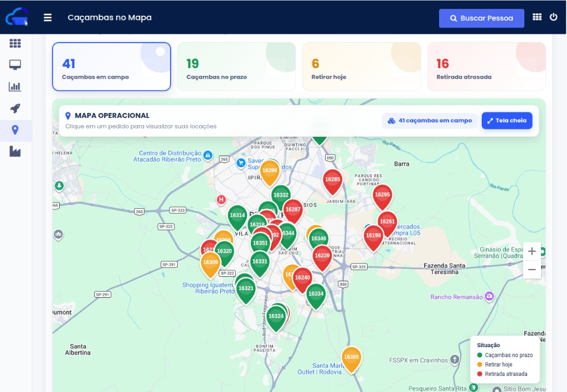567x392 pixels.
Task: Select Caçambas no prazo card
Action: (x=236, y=66)
